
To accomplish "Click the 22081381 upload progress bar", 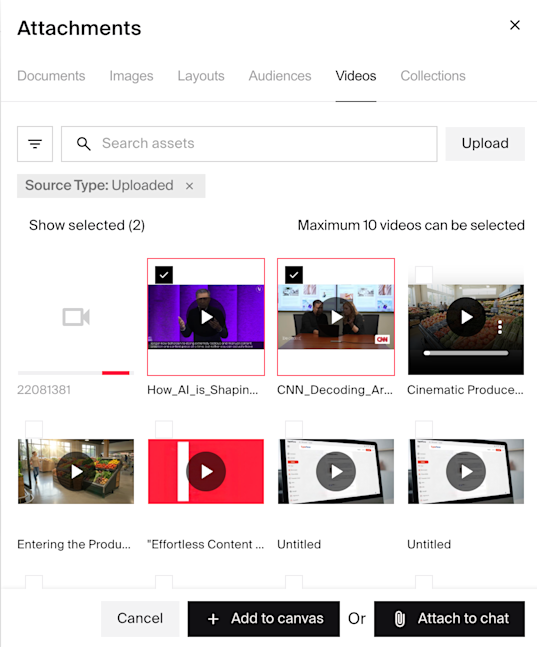I will [74, 373].
